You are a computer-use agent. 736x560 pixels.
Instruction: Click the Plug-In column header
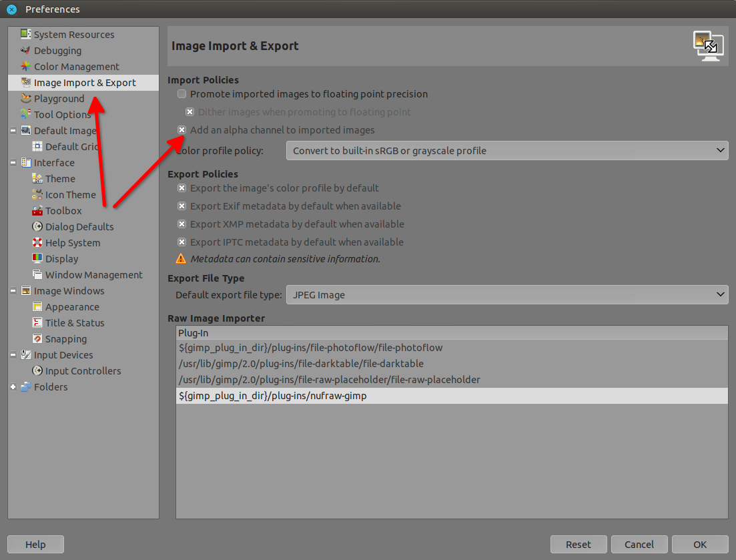pos(452,333)
